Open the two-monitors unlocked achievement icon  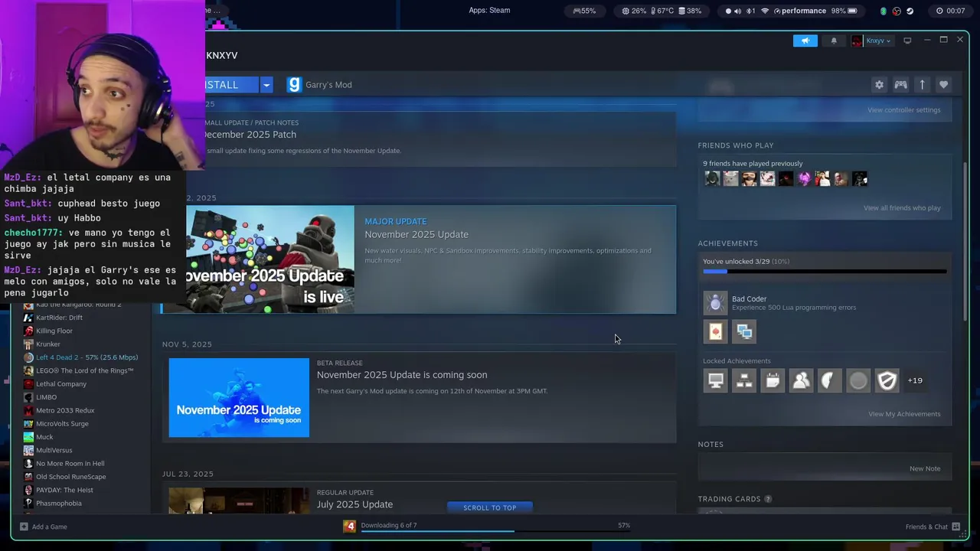744,331
